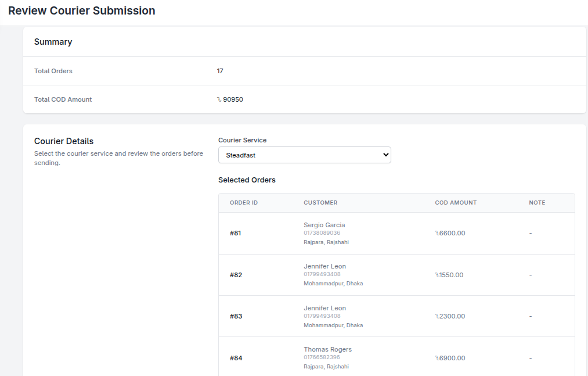Click the NOTE column header
This screenshot has width=588, height=376.
pos(537,203)
